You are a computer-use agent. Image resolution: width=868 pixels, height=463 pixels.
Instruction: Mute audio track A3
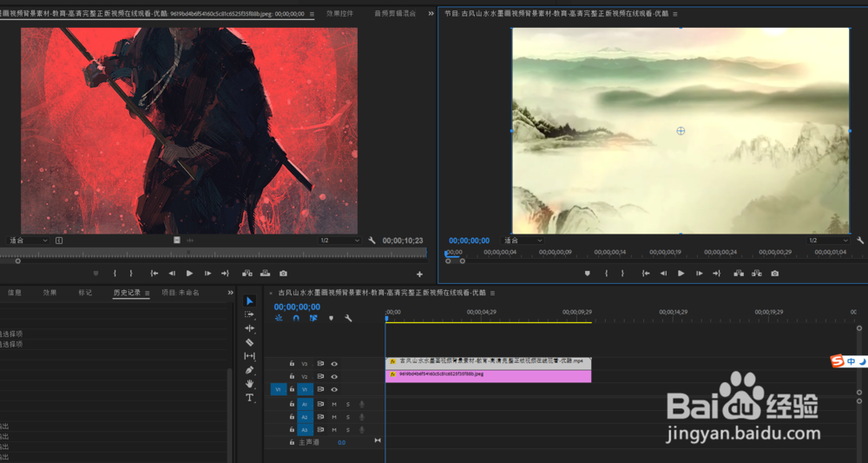[x=334, y=430]
